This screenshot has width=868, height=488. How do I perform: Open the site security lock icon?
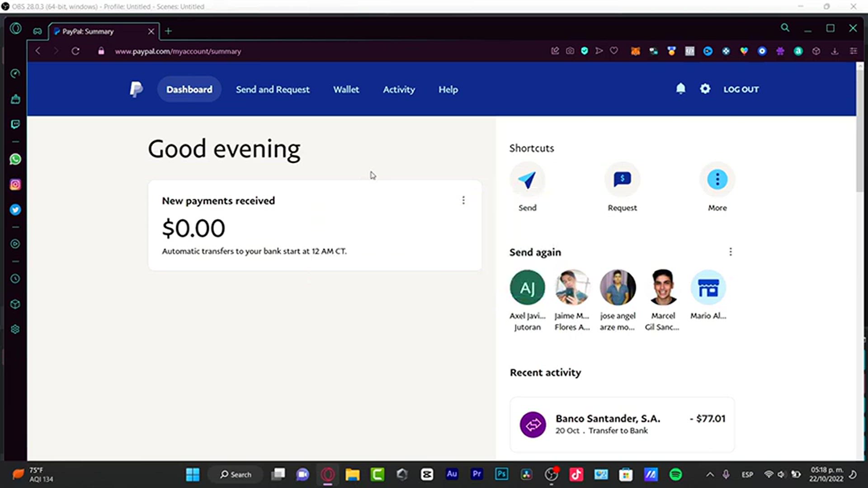pyautogui.click(x=101, y=51)
